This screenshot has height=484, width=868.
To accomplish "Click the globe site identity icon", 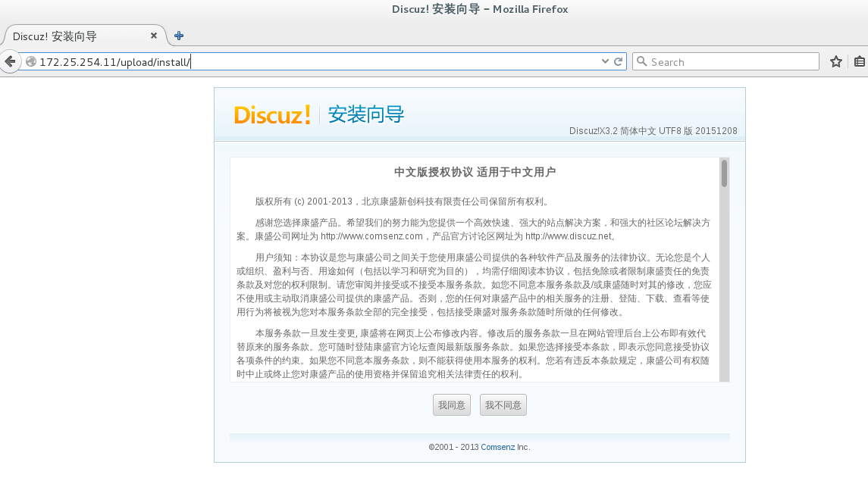I will (x=31, y=61).
